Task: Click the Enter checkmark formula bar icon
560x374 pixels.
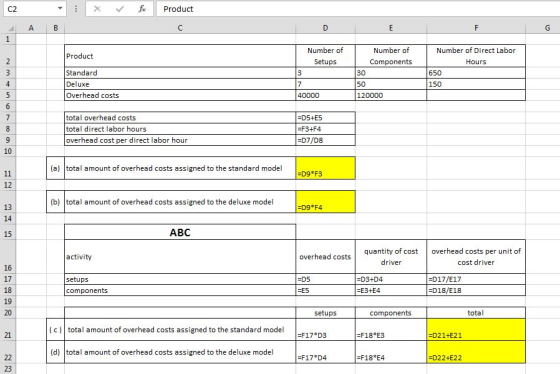Action: point(120,9)
